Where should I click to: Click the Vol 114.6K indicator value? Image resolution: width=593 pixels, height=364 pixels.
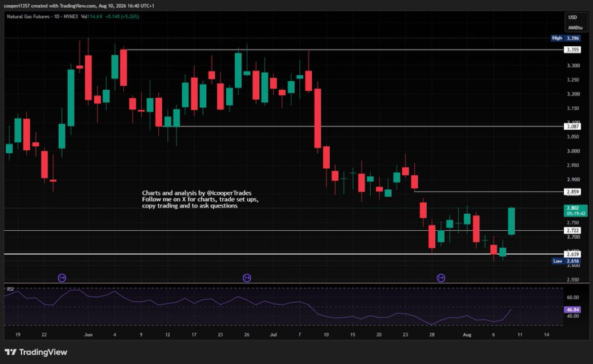[92, 17]
